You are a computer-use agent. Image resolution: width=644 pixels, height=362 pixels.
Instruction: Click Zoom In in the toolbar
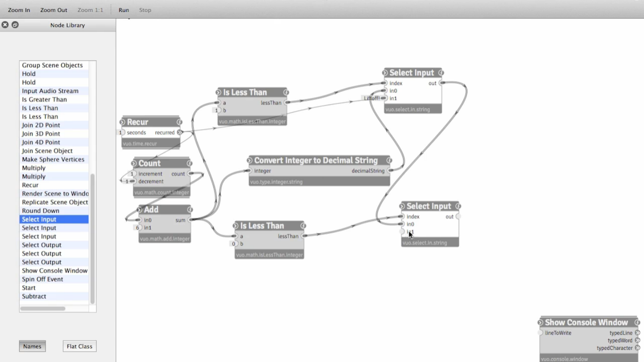pyautogui.click(x=19, y=10)
